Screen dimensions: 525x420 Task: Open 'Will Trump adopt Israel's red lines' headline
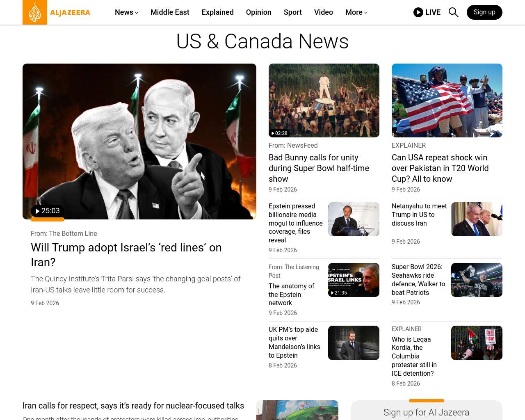click(x=126, y=255)
